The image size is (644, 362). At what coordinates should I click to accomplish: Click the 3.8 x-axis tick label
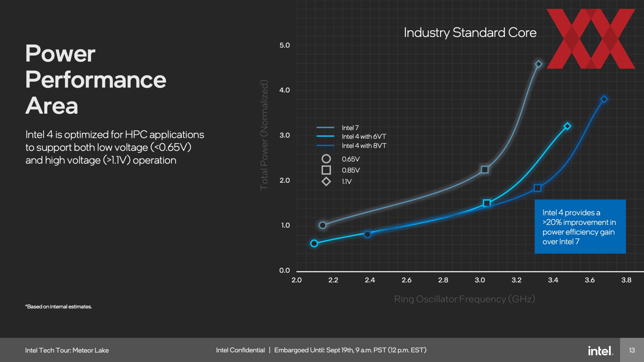click(626, 280)
